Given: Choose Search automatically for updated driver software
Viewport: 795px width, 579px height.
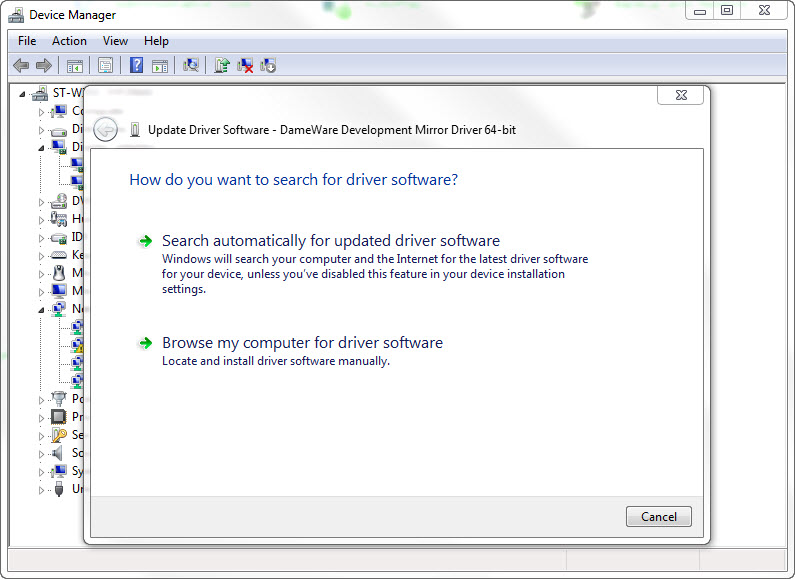Looking at the screenshot, I should (x=330, y=241).
